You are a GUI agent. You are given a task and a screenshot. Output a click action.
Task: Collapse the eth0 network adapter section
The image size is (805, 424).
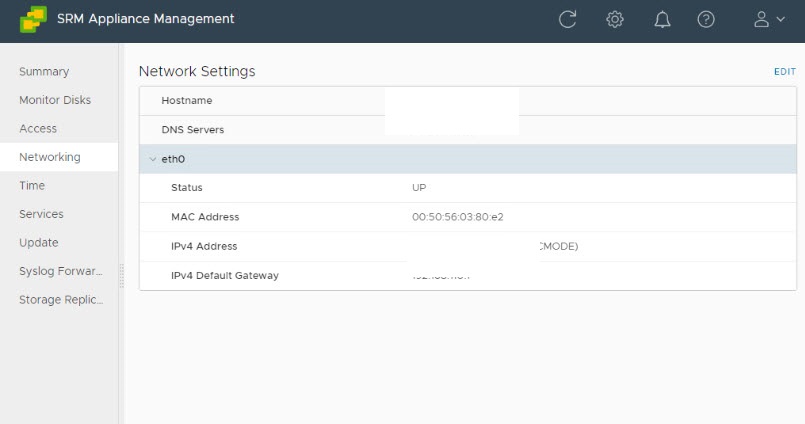pos(152,159)
